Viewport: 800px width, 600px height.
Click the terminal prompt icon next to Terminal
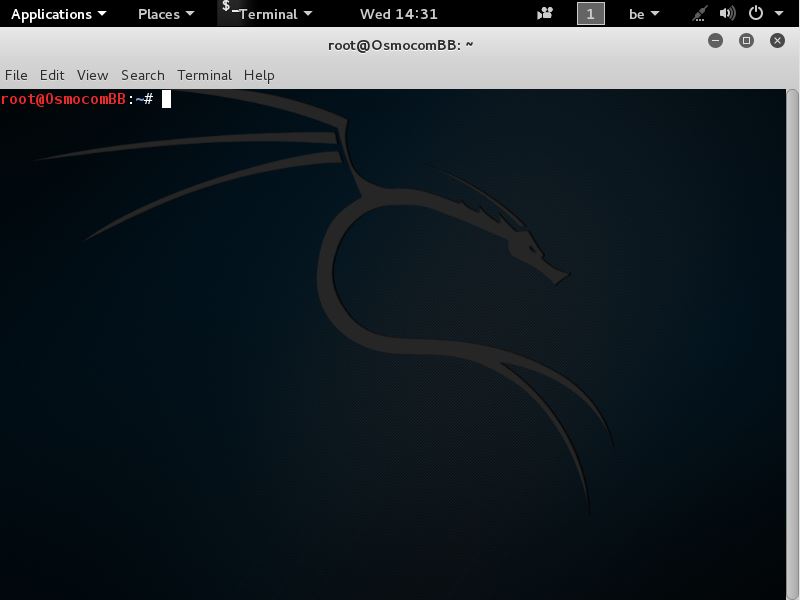[x=230, y=7]
